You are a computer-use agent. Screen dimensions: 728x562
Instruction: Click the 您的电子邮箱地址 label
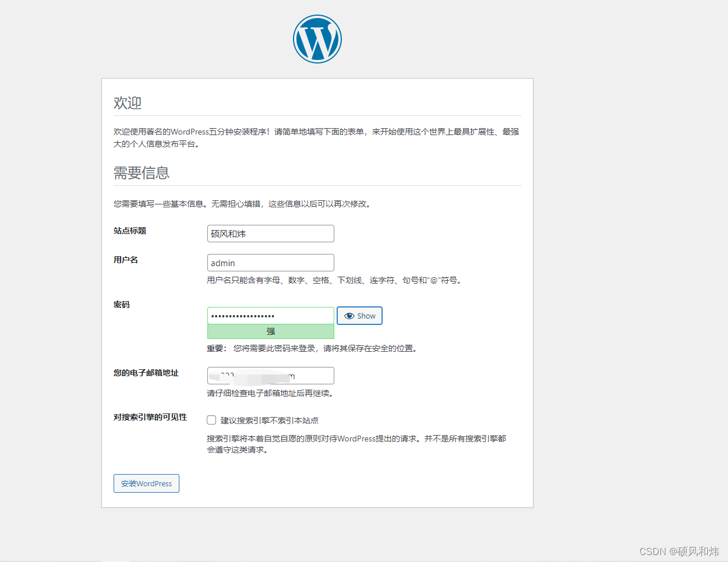click(146, 373)
